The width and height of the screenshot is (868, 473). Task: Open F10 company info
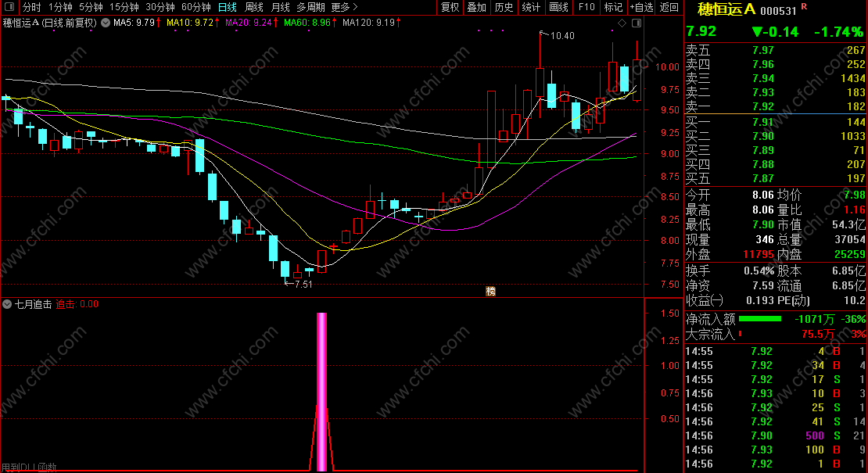coord(586,7)
